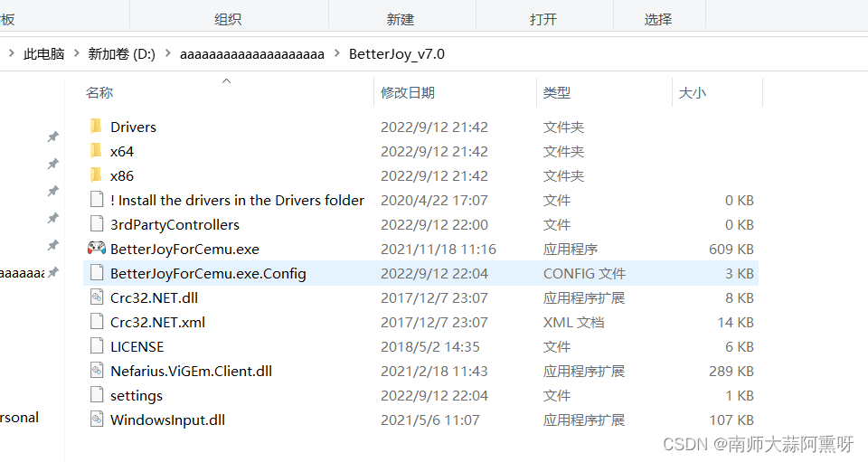The image size is (868, 462).
Task: Open the 组织 ribbon group
Action: tap(228, 19)
